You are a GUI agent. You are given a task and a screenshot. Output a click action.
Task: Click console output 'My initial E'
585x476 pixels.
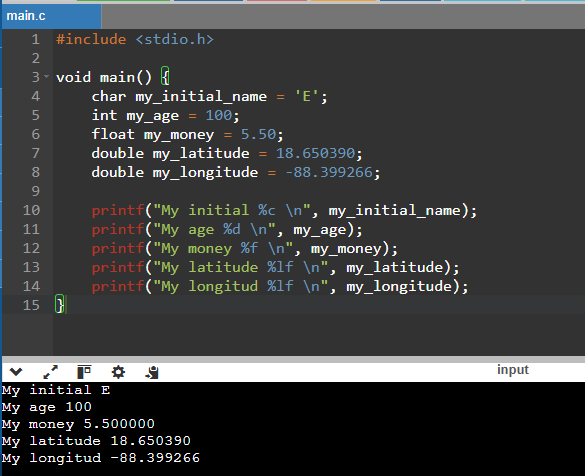pyautogui.click(x=56, y=390)
